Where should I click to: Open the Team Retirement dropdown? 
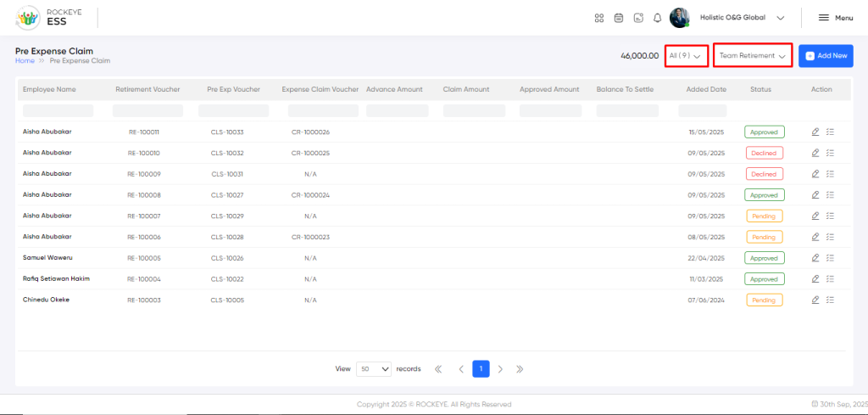pyautogui.click(x=752, y=56)
